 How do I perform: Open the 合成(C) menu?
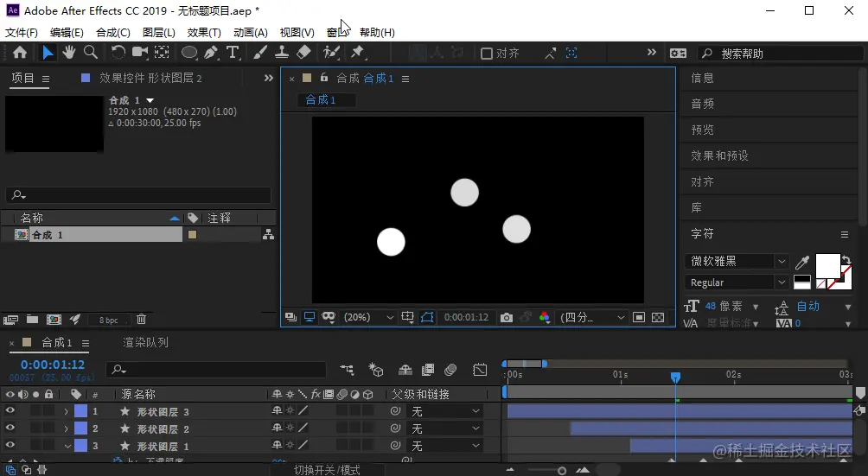(113, 33)
